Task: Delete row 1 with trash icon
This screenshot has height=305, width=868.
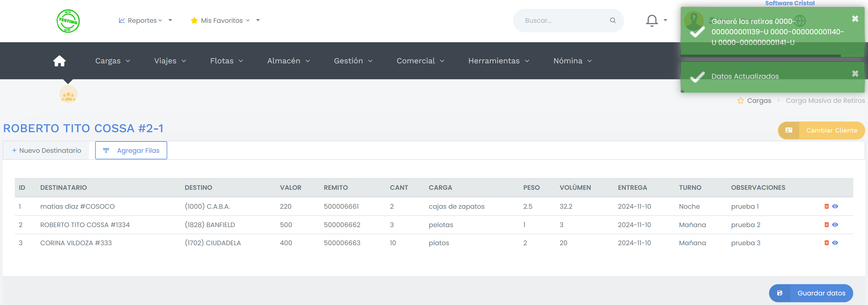Action: click(826, 206)
